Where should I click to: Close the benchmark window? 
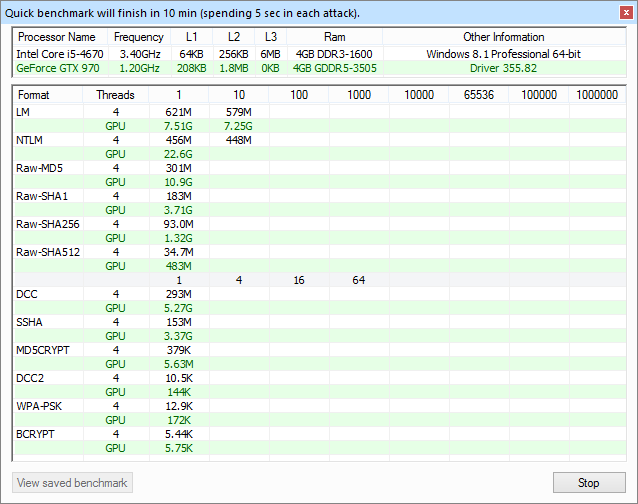[x=626, y=13]
